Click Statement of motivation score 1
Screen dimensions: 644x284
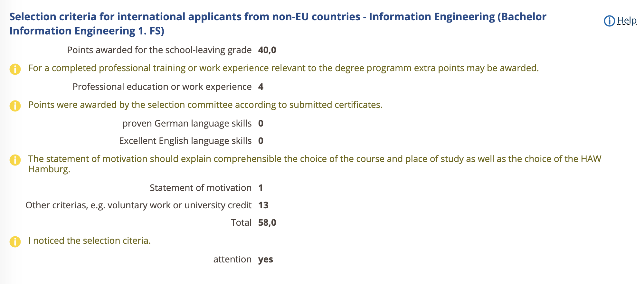tap(261, 188)
